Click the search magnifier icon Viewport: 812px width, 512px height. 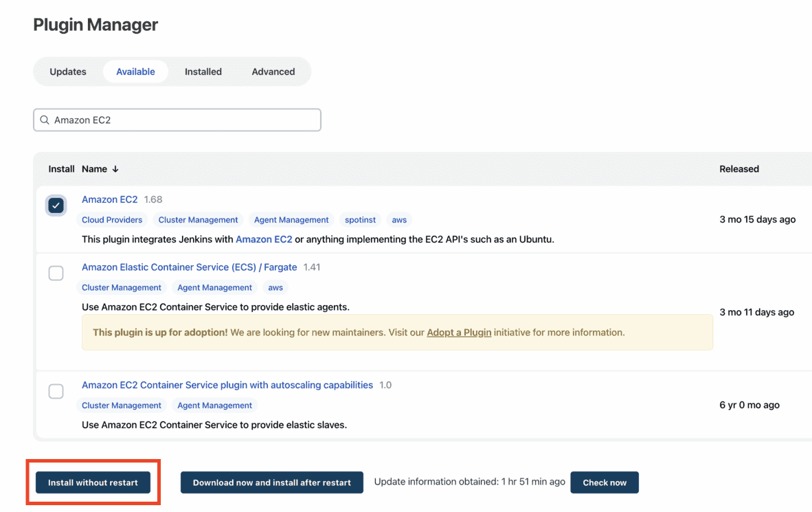click(x=44, y=120)
